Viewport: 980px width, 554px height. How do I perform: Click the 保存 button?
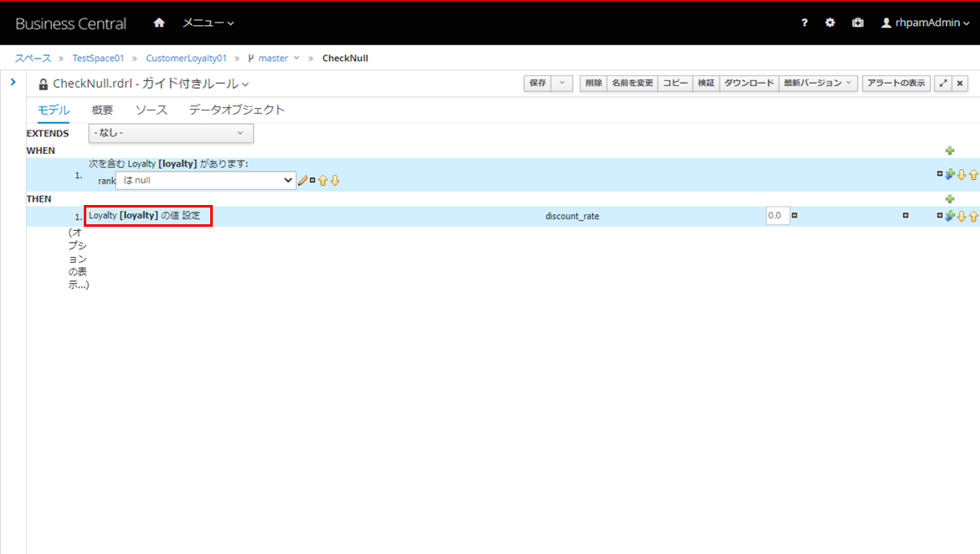(x=538, y=83)
